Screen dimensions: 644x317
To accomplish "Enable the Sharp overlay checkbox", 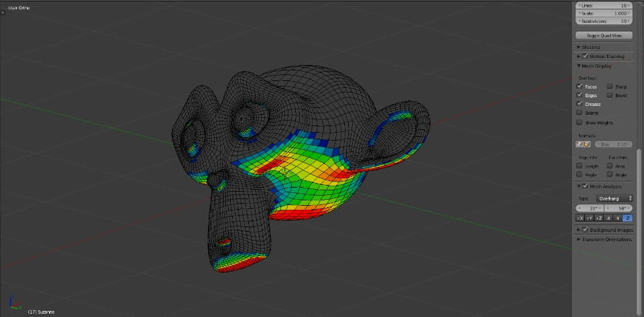I will [610, 86].
